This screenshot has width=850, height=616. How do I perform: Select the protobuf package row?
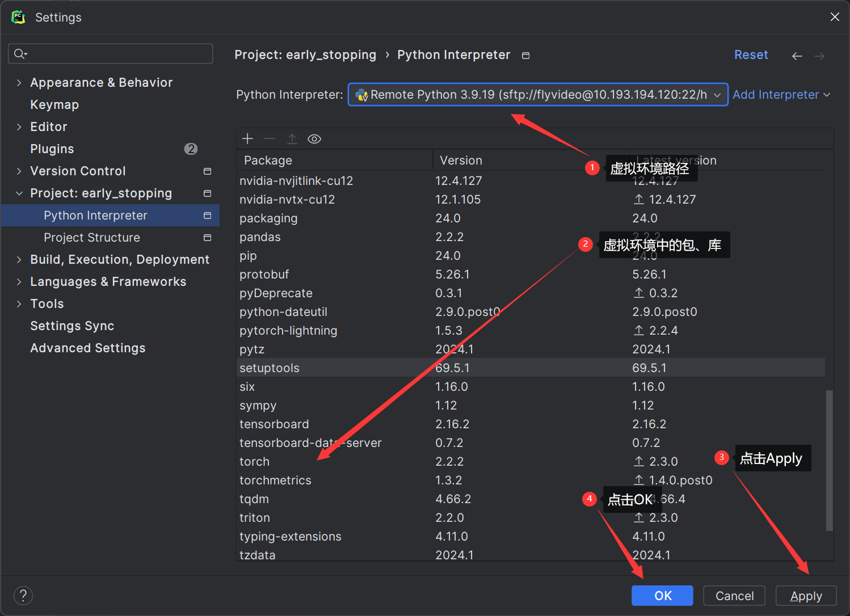coord(531,274)
